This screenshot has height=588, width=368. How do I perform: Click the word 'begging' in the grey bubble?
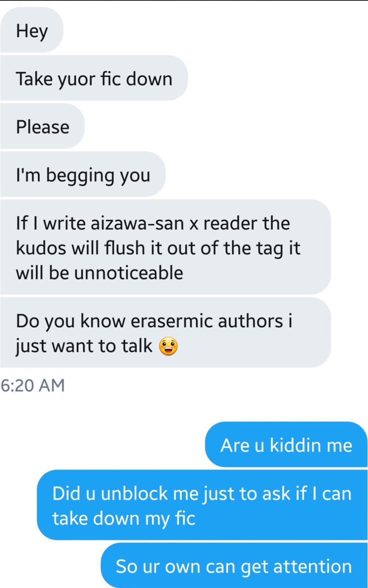click(x=80, y=176)
